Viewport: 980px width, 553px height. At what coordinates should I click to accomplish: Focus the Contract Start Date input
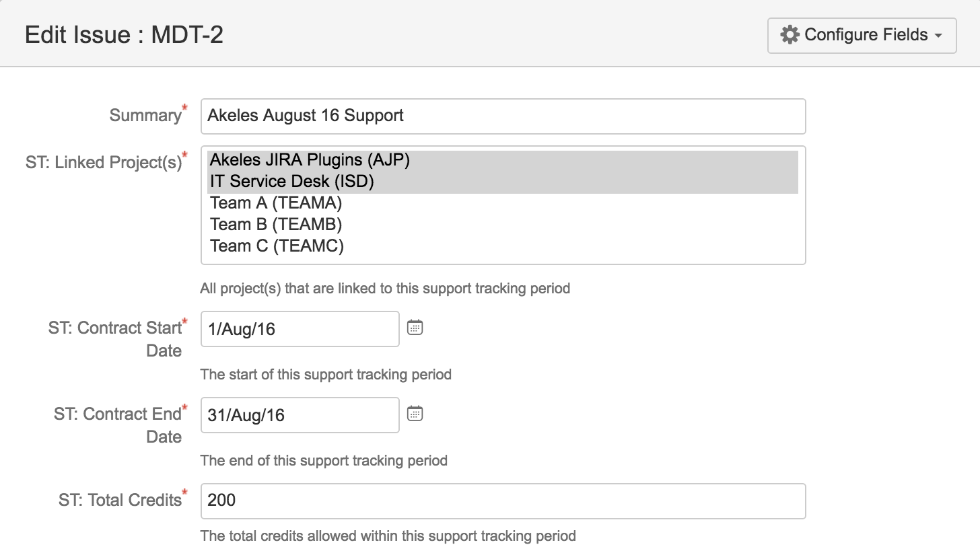pyautogui.click(x=300, y=329)
